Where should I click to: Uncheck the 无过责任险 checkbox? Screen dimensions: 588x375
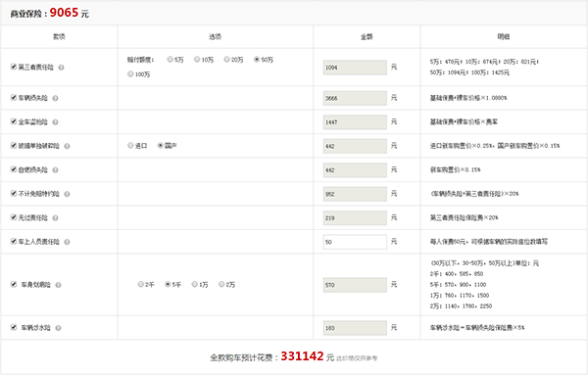(14, 217)
